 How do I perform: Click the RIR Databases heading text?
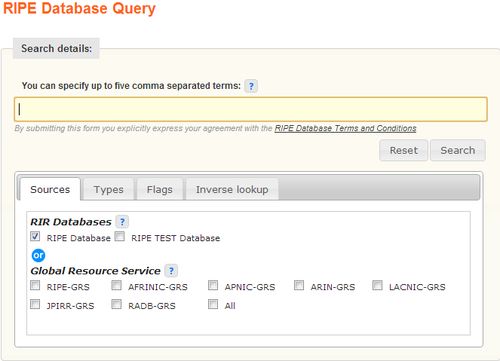pyautogui.click(x=71, y=222)
